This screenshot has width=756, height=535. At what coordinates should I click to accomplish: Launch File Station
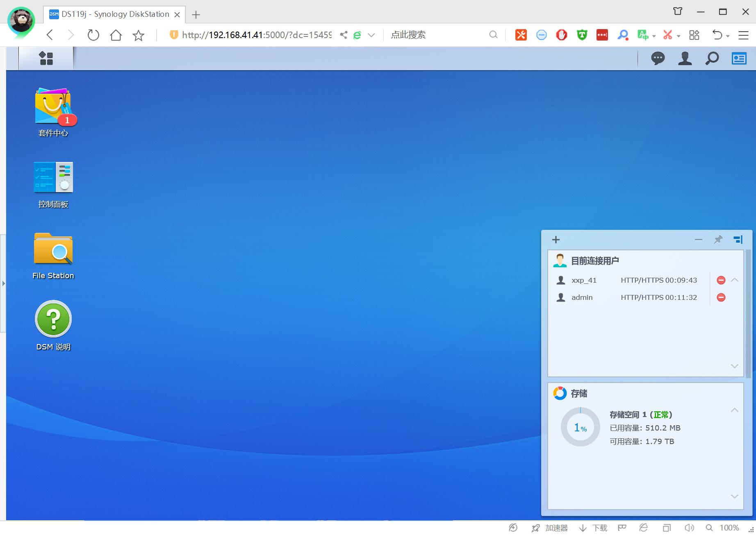(53, 256)
